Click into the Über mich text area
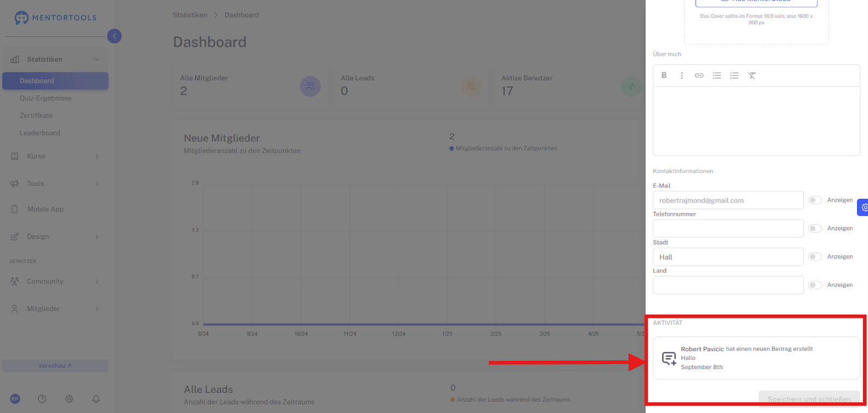The image size is (868, 413). [x=756, y=121]
